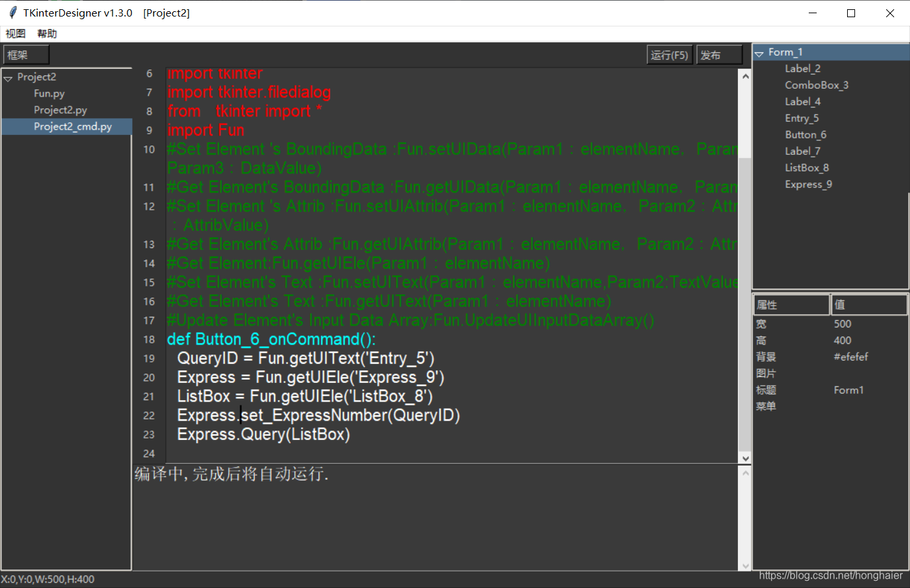Image resolution: width=910 pixels, height=588 pixels.
Task: Click Express.set_ExpressNumber(QueryID) line
Action: tap(318, 415)
